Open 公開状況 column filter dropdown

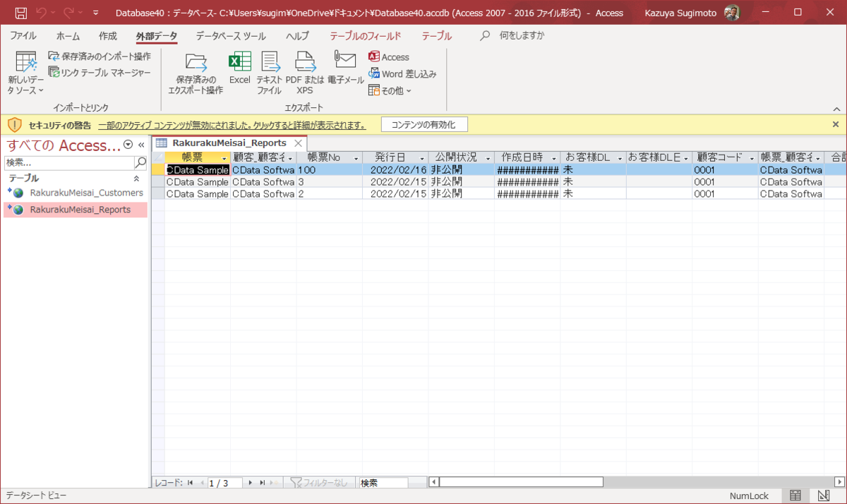tap(488, 158)
